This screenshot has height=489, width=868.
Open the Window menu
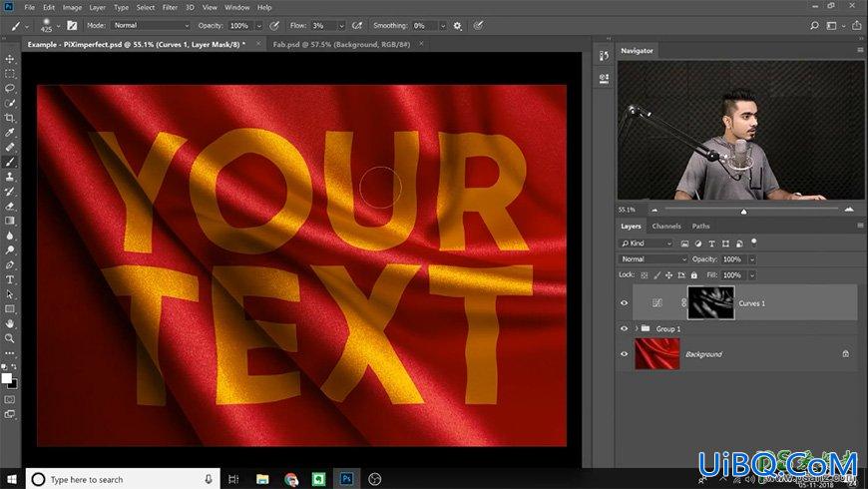(x=236, y=8)
